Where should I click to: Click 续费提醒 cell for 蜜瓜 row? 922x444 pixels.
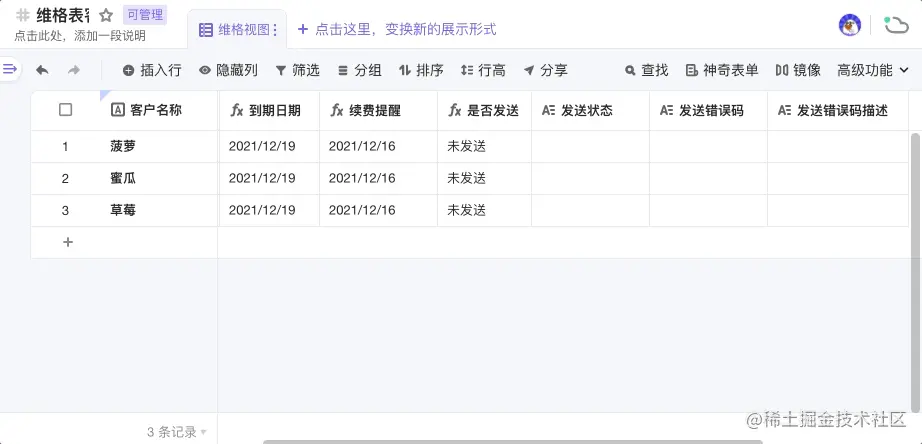379,178
